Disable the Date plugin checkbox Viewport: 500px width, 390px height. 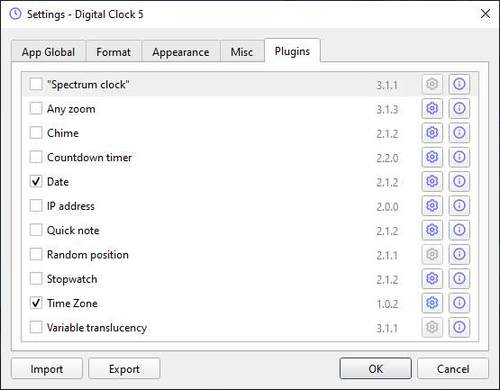36,181
